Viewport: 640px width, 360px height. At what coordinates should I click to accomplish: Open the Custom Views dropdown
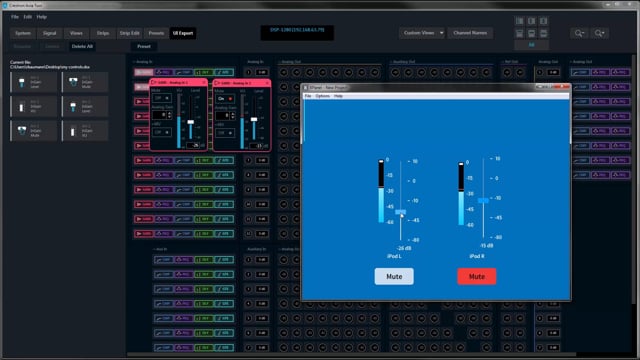coord(422,33)
